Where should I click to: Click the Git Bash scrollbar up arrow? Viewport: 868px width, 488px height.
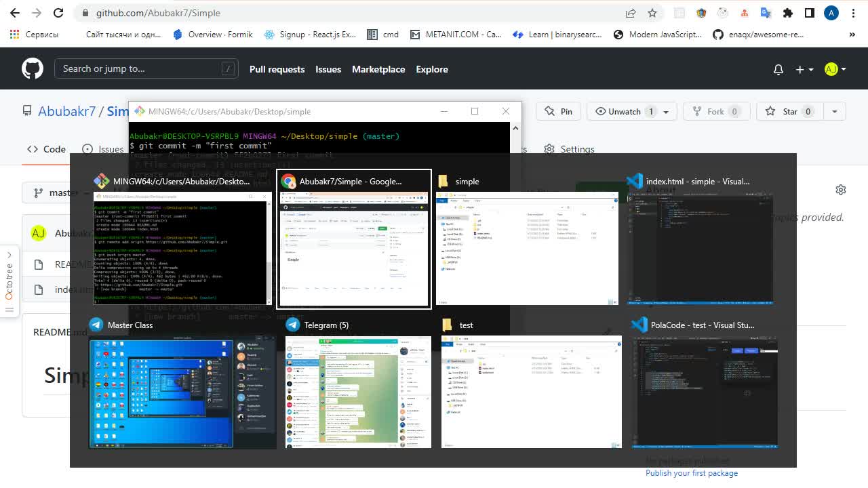tap(515, 127)
